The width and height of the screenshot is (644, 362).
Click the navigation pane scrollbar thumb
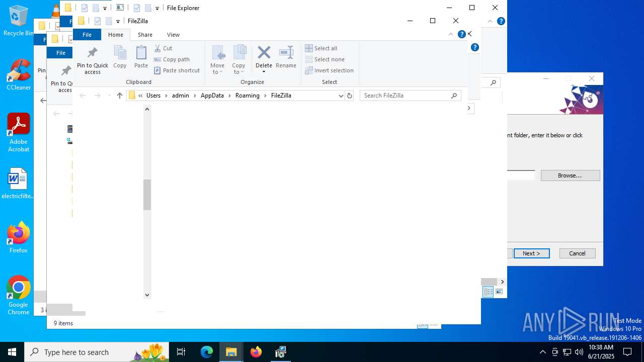tap(147, 195)
